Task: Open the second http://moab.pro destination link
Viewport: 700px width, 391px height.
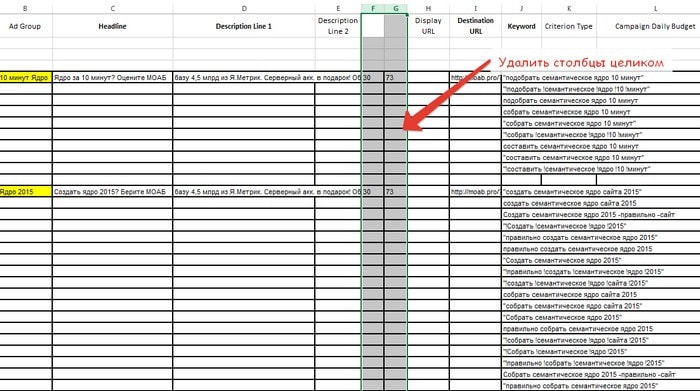Action: coord(475,191)
